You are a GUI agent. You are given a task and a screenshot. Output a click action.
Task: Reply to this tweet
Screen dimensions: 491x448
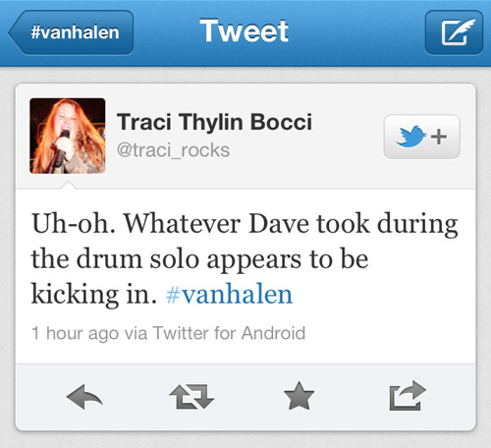click(84, 397)
